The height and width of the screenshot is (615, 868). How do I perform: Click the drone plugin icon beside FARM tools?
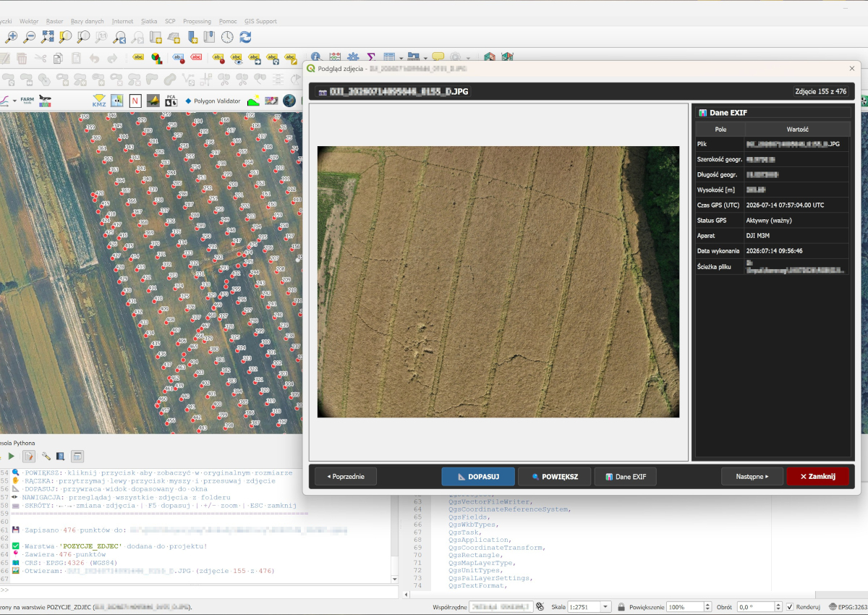coord(46,101)
